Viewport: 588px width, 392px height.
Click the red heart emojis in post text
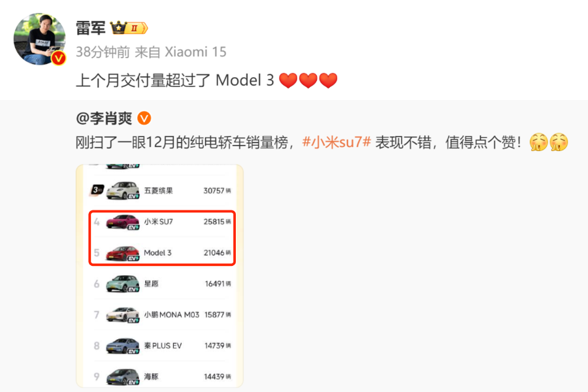[308, 80]
